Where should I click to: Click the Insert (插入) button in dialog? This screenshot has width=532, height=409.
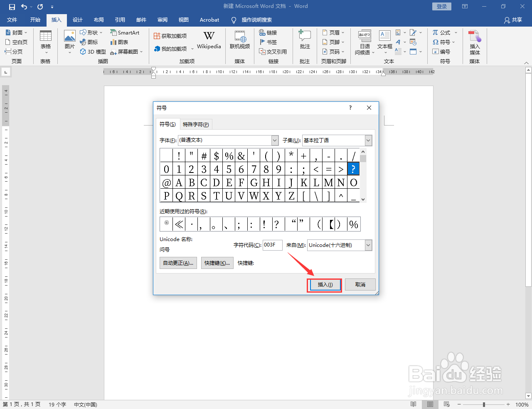click(325, 285)
